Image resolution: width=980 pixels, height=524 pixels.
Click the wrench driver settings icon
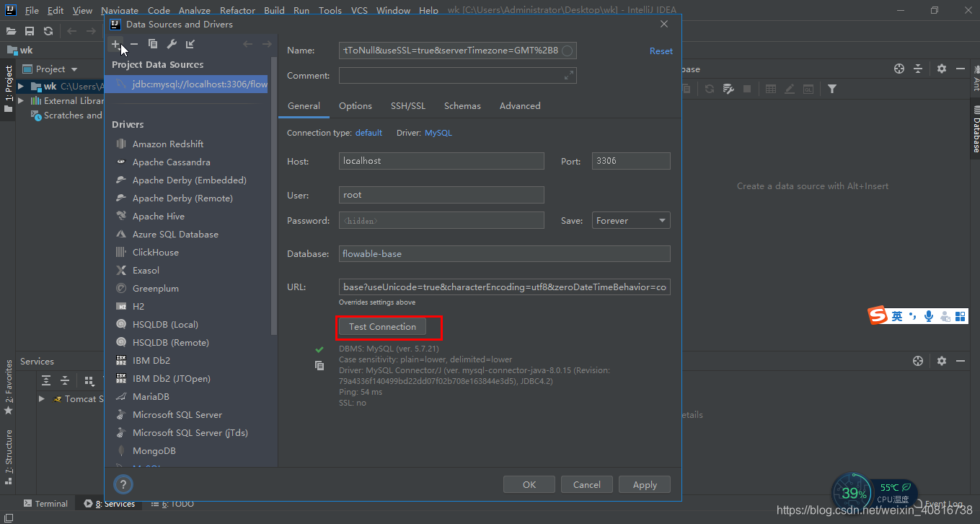(x=172, y=44)
